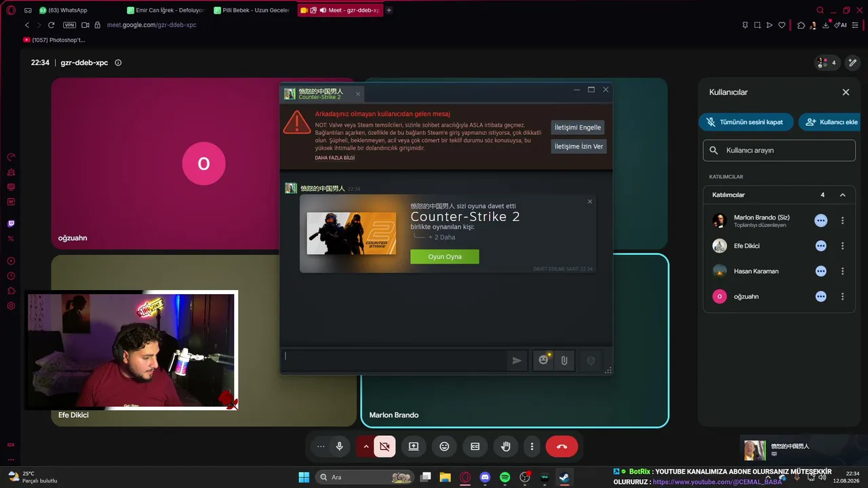Screen dimensions: 868x488
Task: Open DAHA FAZLA BİLGİ link
Action: click(334, 158)
